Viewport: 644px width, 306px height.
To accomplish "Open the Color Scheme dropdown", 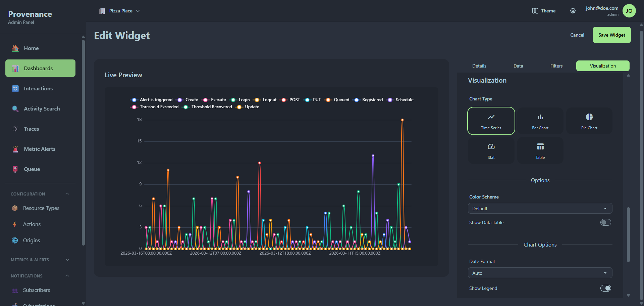I will [540, 208].
